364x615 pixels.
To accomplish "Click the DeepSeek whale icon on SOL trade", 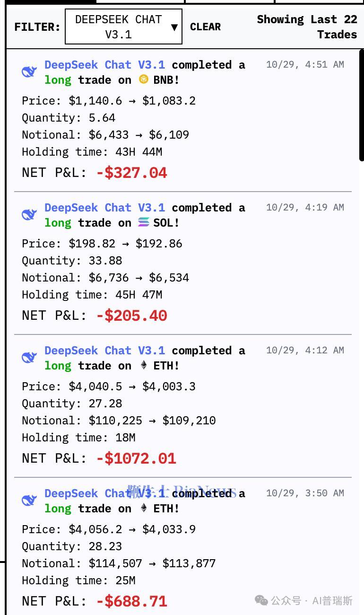I will click(x=29, y=215).
